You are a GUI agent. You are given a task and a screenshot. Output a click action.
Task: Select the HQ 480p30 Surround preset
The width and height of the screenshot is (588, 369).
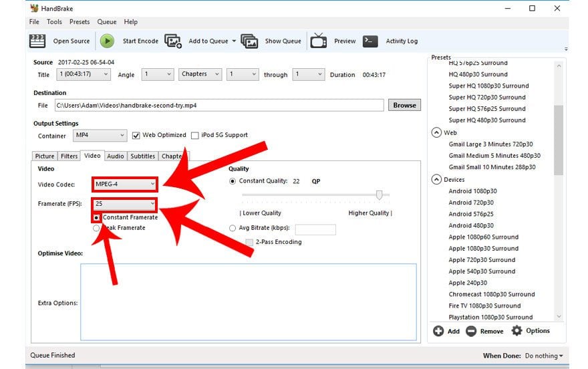click(x=478, y=74)
